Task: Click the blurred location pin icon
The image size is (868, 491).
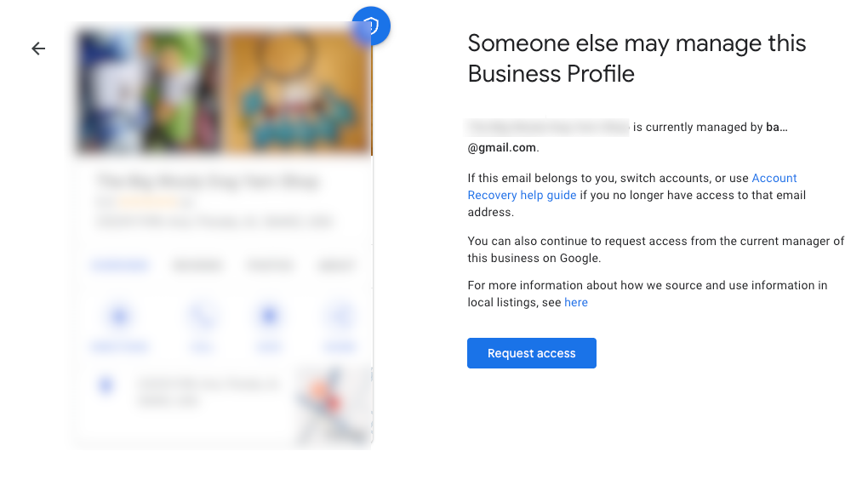Action: [x=106, y=385]
